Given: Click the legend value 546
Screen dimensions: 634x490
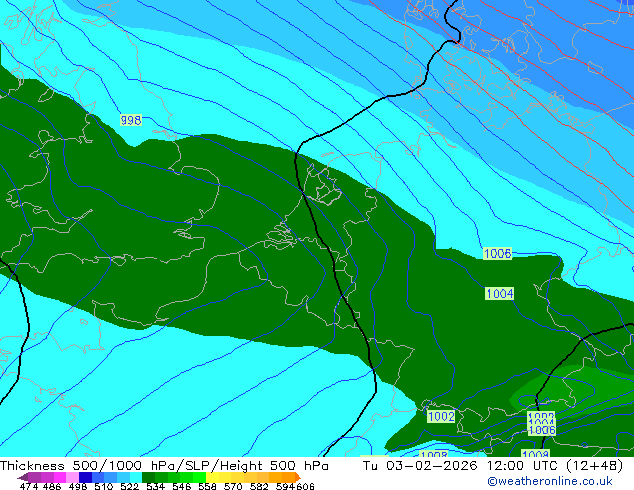Looking at the screenshot, I should [182, 486].
